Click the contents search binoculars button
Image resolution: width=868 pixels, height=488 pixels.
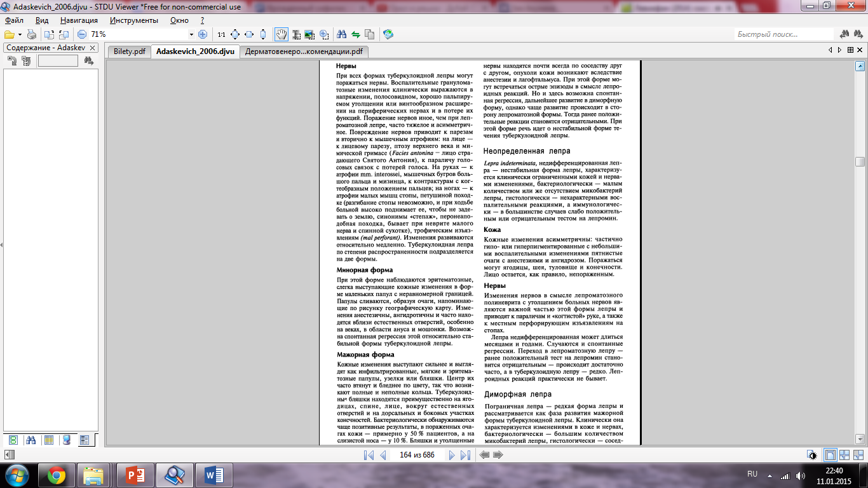pos(88,61)
